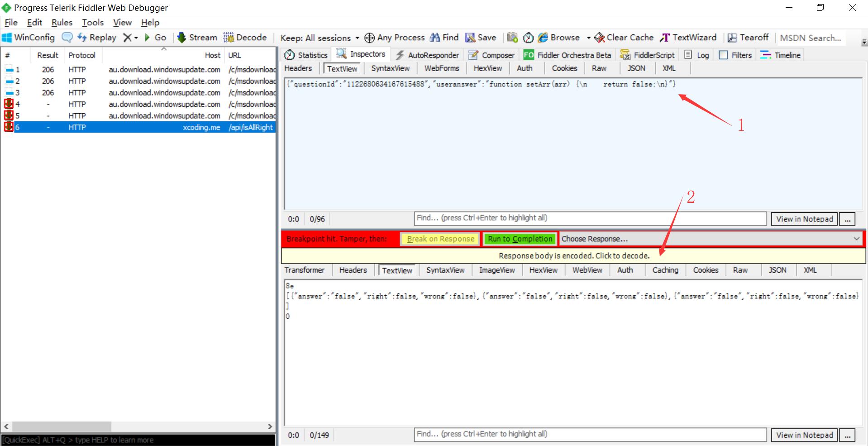Viewport: 868px width, 446px height.
Task: Click Break on Response button
Action: [440, 239]
